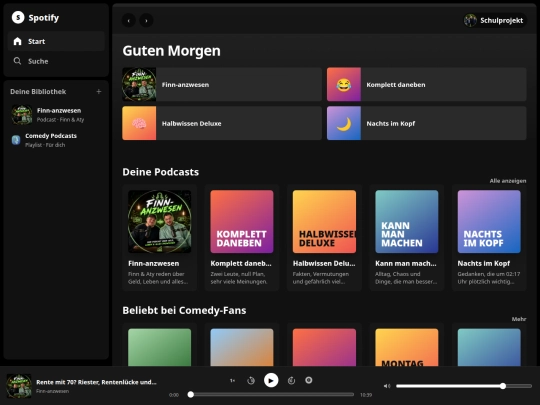Mute with the speaker icon
This screenshot has height=405, width=540.
(x=387, y=386)
